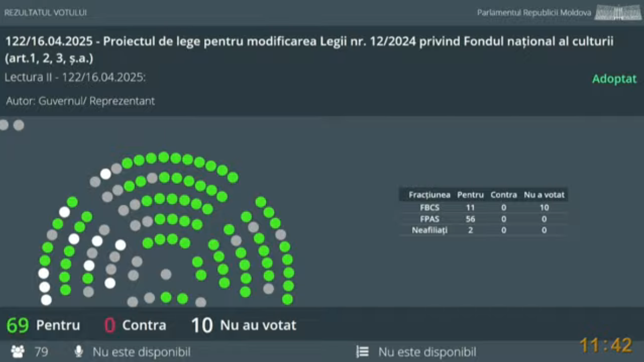Open the REZULTATUL VOTULUI header
Screen dimensions: 644x362
coord(45,13)
